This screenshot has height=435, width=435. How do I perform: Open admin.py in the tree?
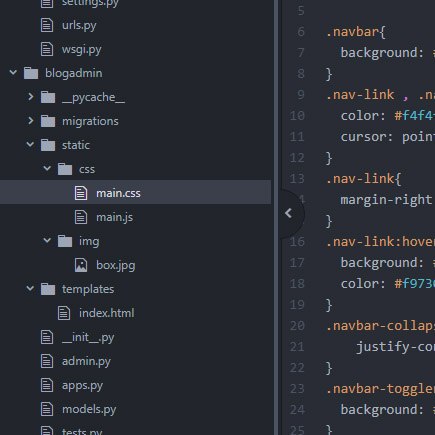click(86, 361)
